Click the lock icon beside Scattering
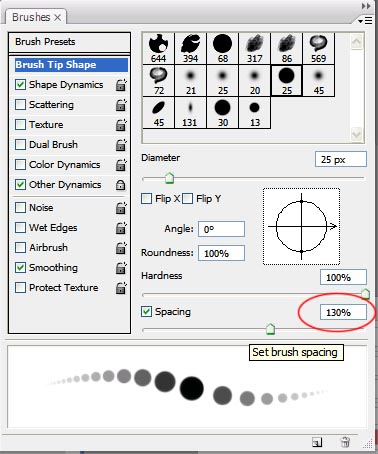Image resolution: width=378 pixels, height=454 pixels. click(x=121, y=105)
